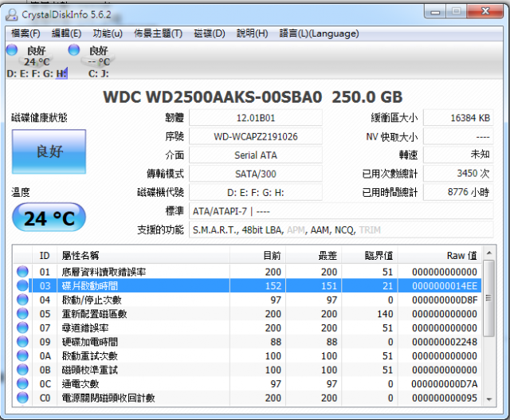This screenshot has width=510, height=420.
Task: Select the 啟動/停止次數 row
Action: [x=248, y=300]
